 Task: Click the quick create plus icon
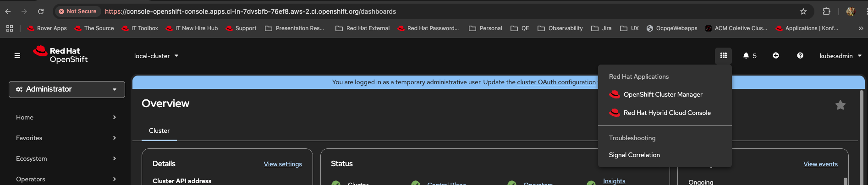776,56
